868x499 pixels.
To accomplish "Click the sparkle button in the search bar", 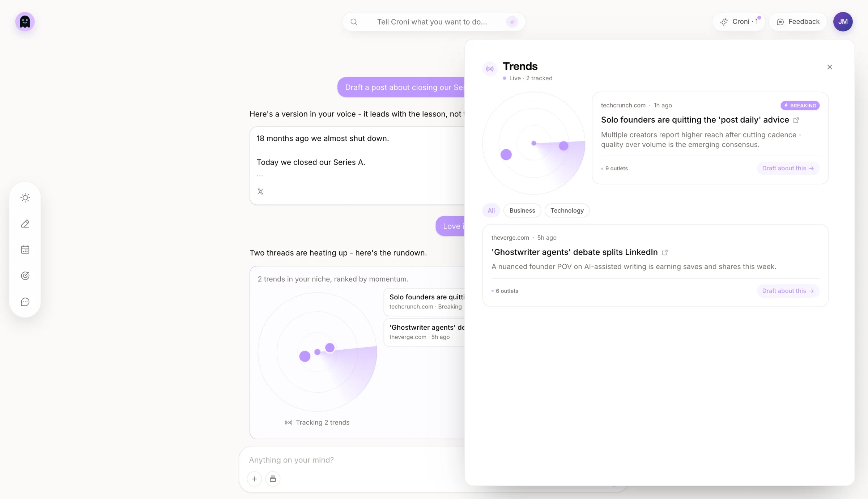I will click(512, 22).
